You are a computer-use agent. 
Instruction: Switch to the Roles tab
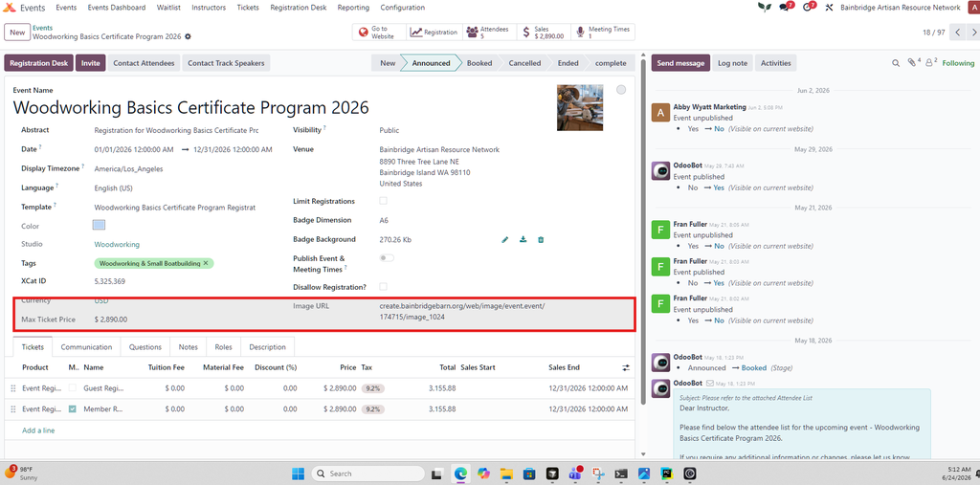click(223, 347)
